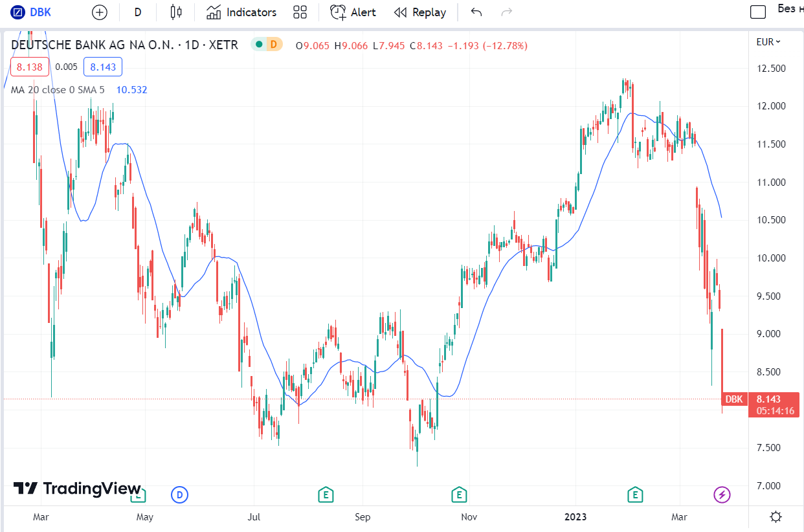Click the purple lightning event marker
Screen dimensions: 804x532
(722, 496)
